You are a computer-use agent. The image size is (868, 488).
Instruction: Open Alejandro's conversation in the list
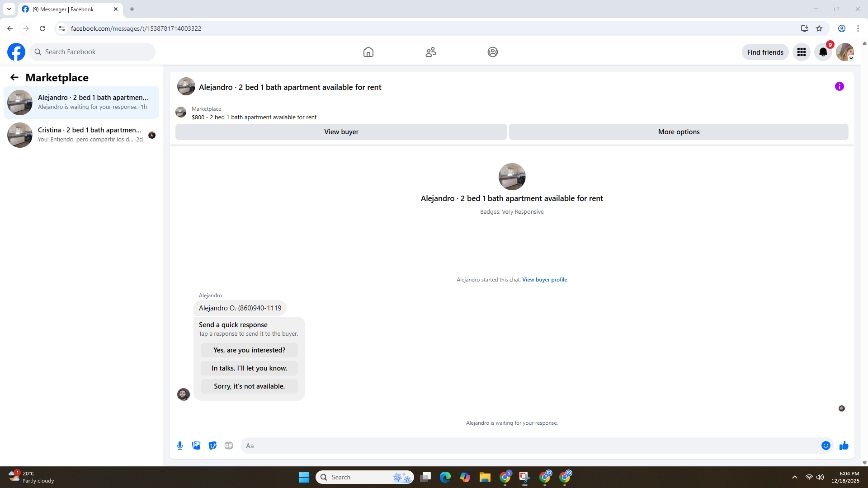pyautogui.click(x=81, y=103)
